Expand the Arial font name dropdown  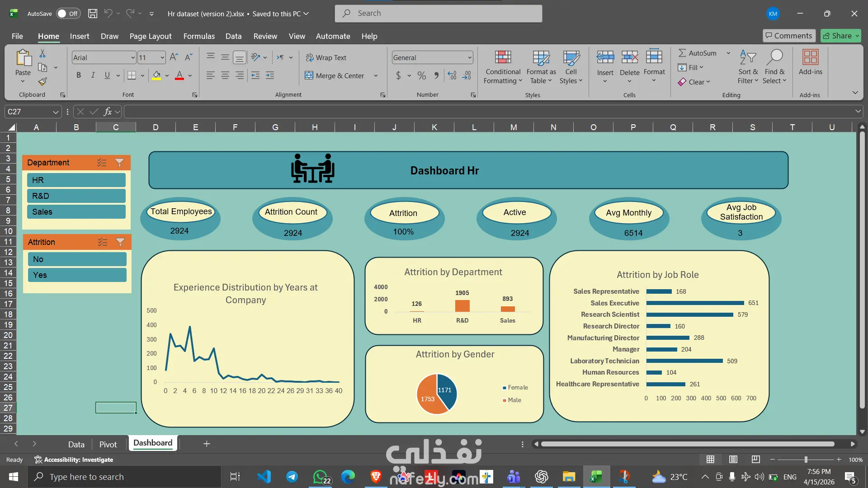point(132,58)
